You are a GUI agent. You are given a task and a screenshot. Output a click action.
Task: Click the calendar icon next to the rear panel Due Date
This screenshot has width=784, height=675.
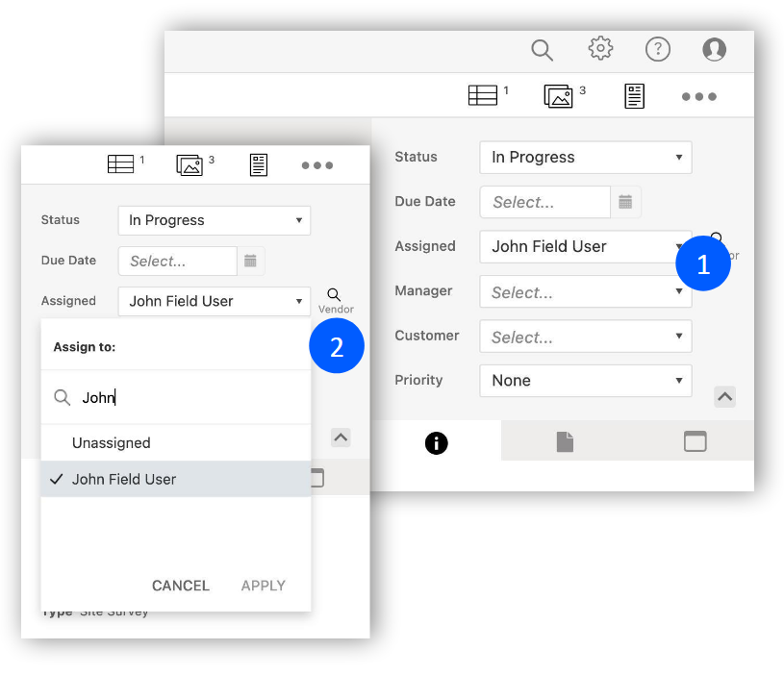point(625,202)
